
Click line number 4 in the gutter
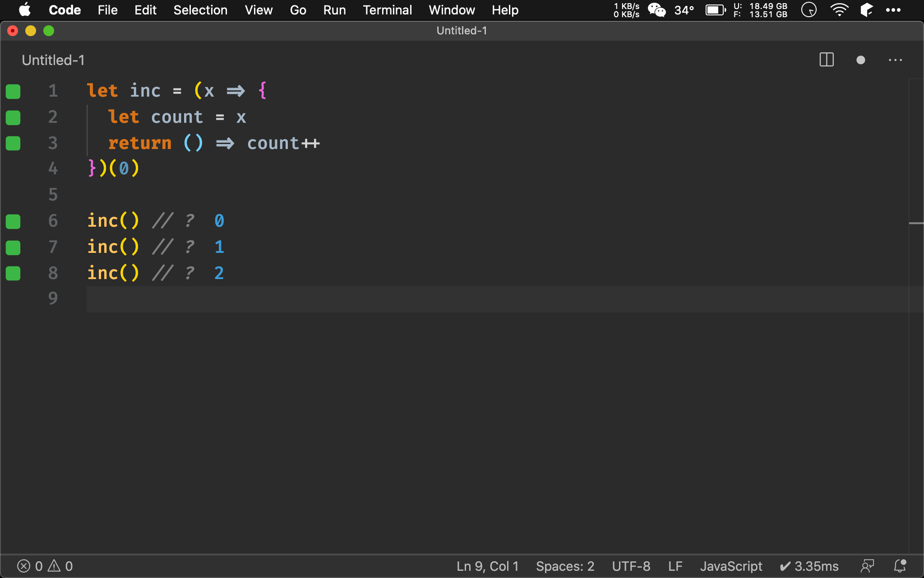[53, 169]
